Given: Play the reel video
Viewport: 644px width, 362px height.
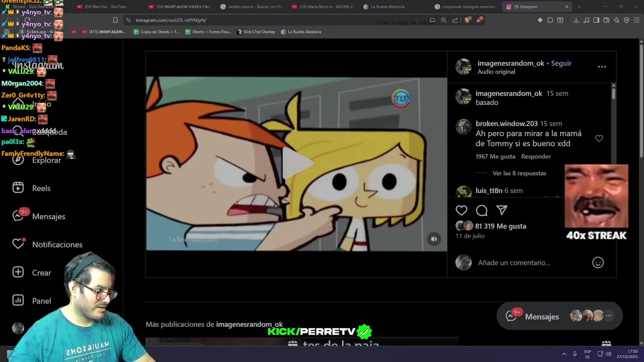Looking at the screenshot, I should tap(297, 163).
